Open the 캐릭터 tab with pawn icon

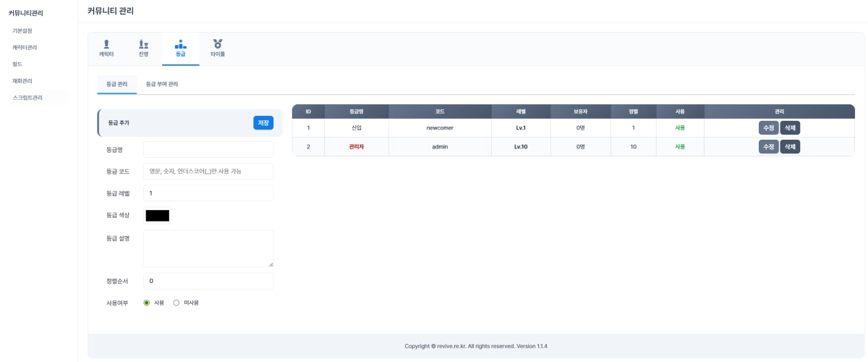click(x=106, y=48)
